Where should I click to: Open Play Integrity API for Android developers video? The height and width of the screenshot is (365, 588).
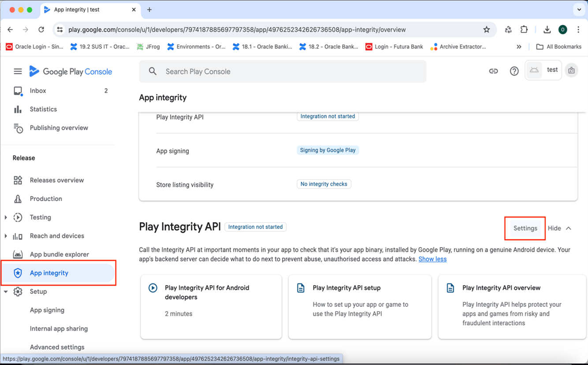click(211, 307)
